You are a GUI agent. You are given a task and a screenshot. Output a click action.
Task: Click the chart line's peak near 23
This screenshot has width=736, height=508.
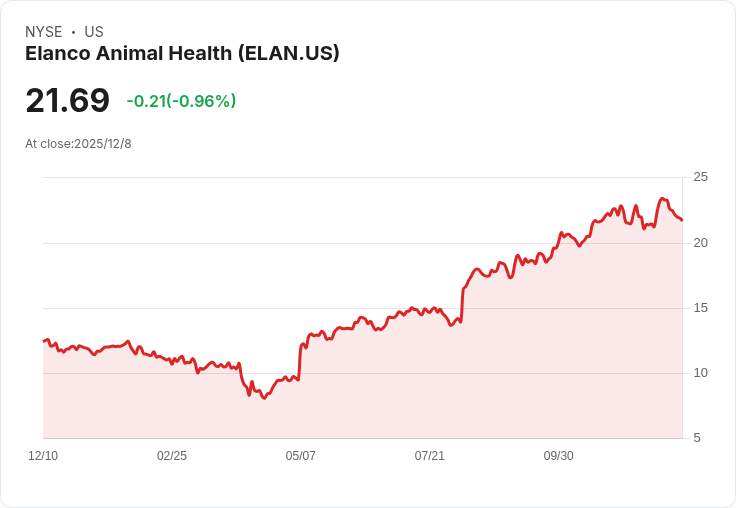pyautogui.click(x=662, y=199)
